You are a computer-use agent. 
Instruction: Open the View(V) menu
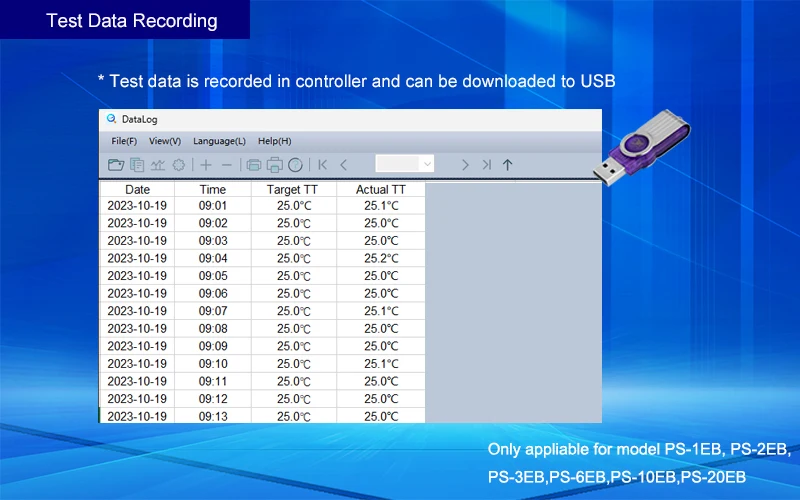(165, 141)
